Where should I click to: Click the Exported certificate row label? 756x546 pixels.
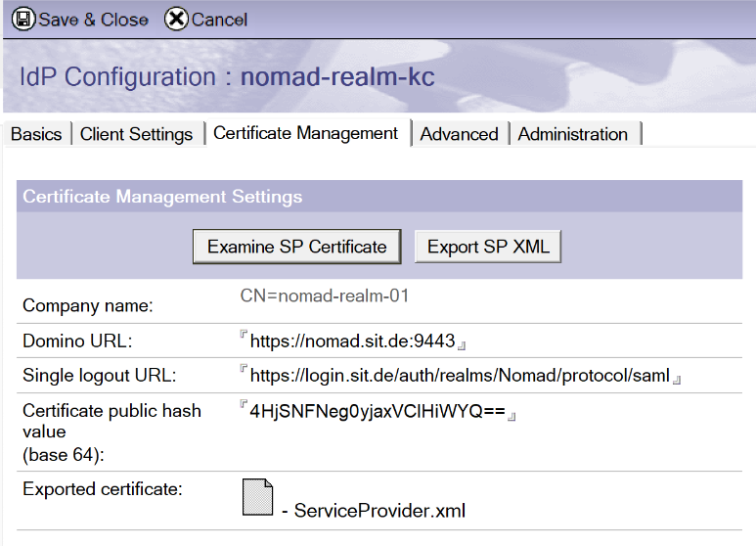(103, 489)
